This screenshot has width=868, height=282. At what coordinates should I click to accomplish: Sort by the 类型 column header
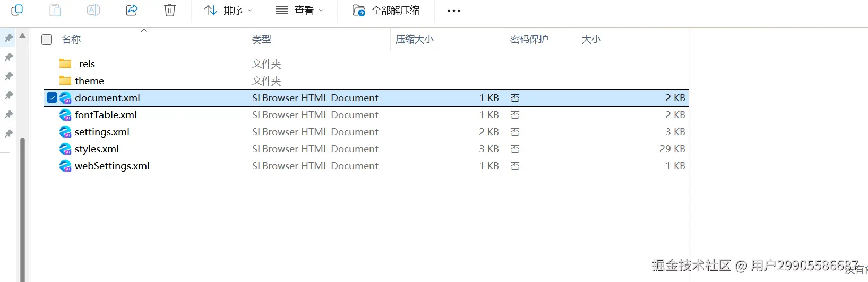[262, 39]
